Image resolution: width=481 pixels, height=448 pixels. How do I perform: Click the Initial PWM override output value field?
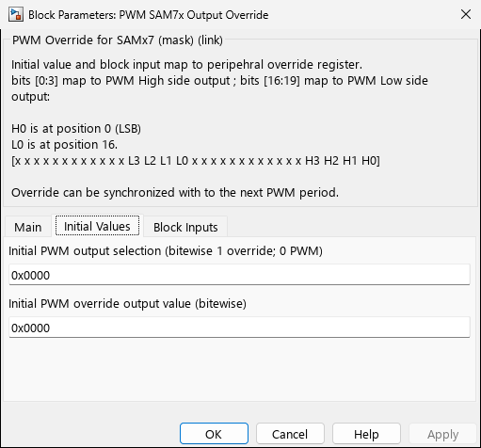[x=239, y=328]
